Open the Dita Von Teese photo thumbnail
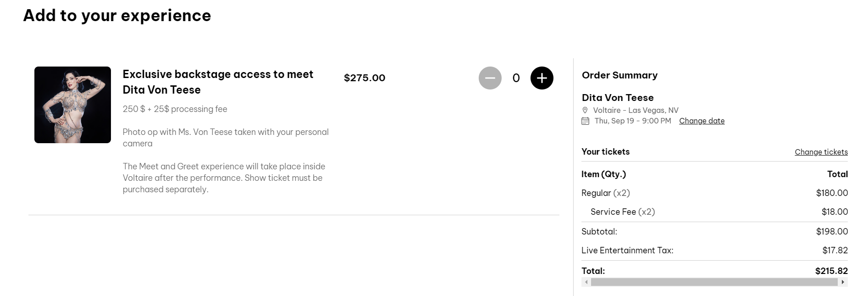868x296 pixels. [72, 105]
